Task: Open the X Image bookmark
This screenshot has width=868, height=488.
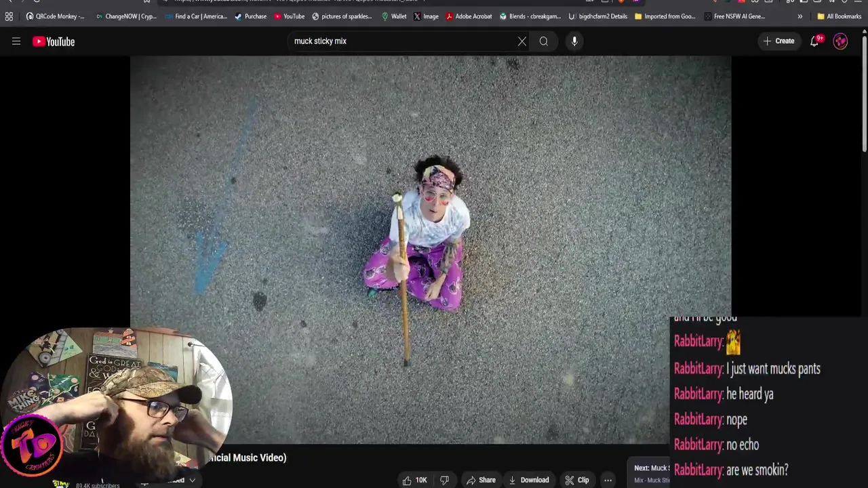Action: coord(427,16)
